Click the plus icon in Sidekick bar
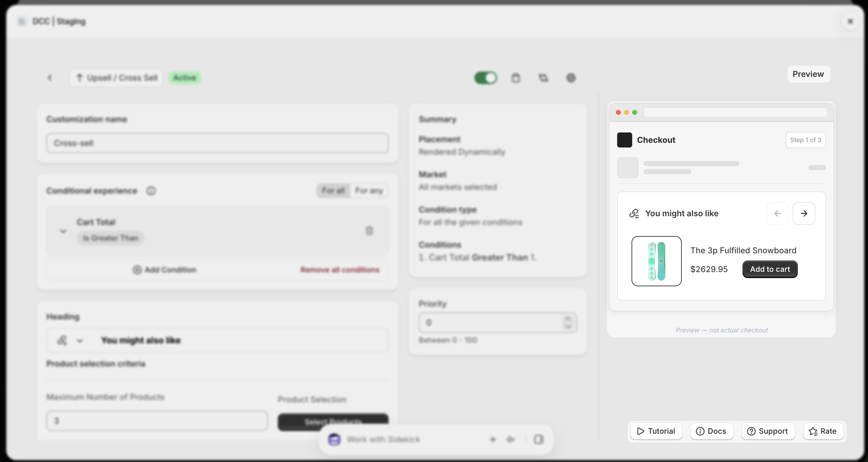The width and height of the screenshot is (868, 462). [x=493, y=439]
